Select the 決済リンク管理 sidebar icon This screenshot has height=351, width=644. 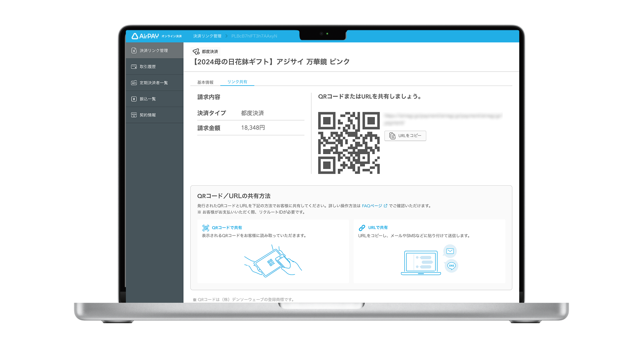[134, 51]
